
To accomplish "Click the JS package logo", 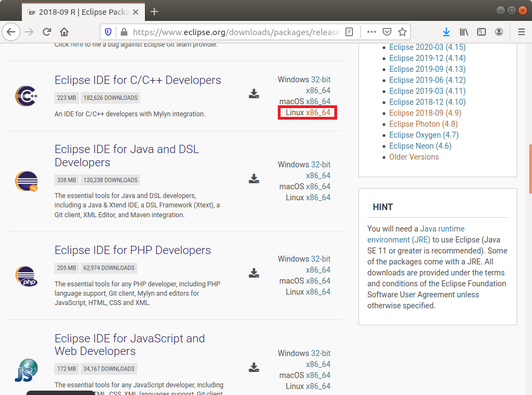I will pyautogui.click(x=26, y=370).
